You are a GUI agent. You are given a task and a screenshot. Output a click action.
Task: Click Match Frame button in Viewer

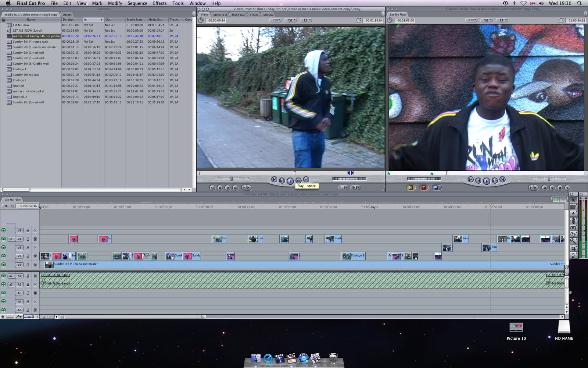coord(212,188)
